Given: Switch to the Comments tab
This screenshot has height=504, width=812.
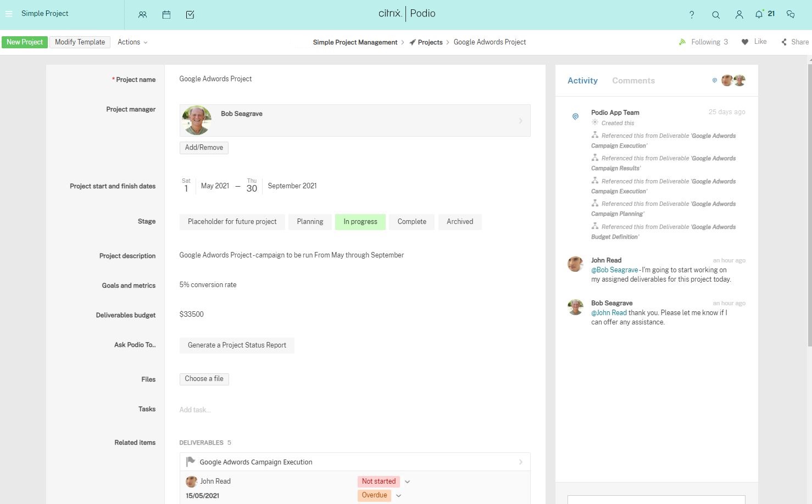Looking at the screenshot, I should pos(633,81).
